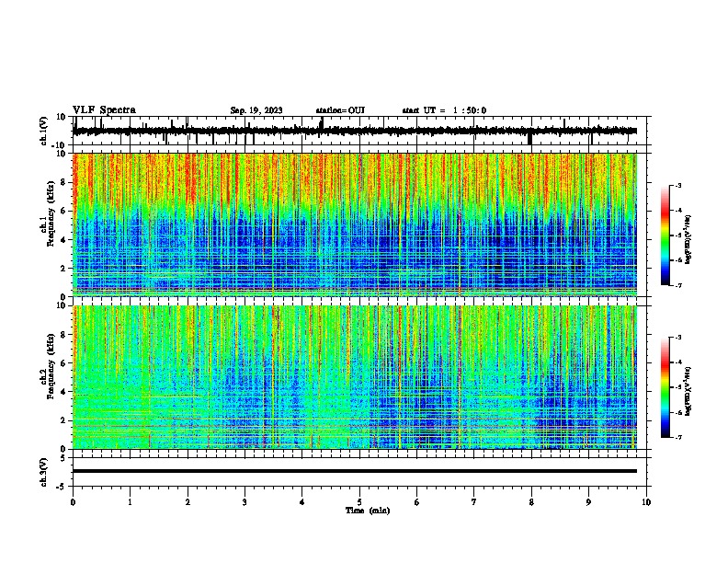Screen dimensions: 728x563
Task: Click the "8" kHz tick on ch.1 spectrogram
Action: coord(64,182)
